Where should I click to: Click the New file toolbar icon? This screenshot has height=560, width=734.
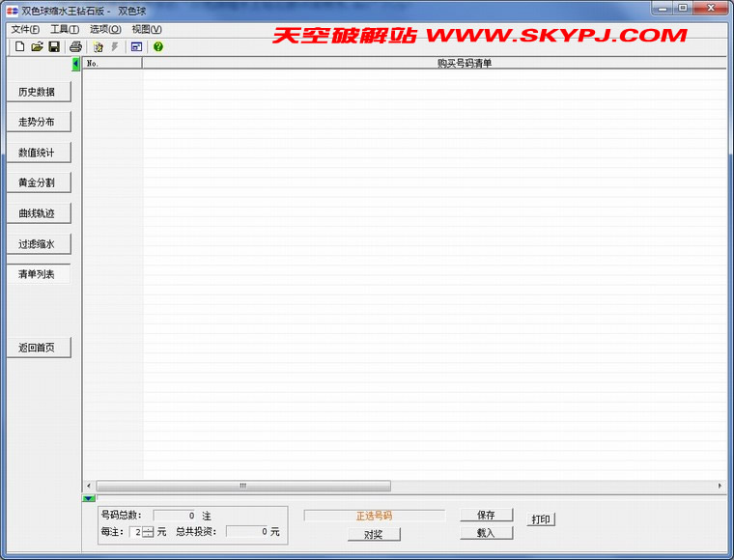[x=19, y=46]
